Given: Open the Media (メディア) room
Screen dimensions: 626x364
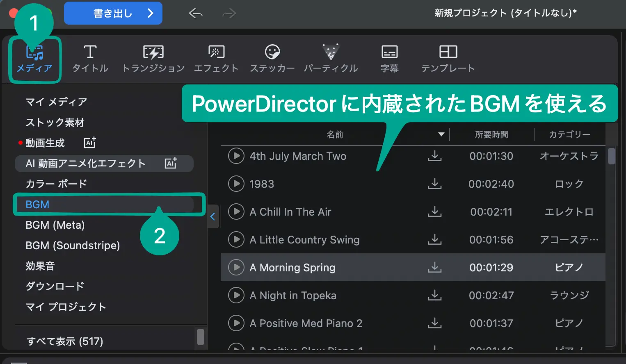Looking at the screenshot, I should click(x=34, y=59).
